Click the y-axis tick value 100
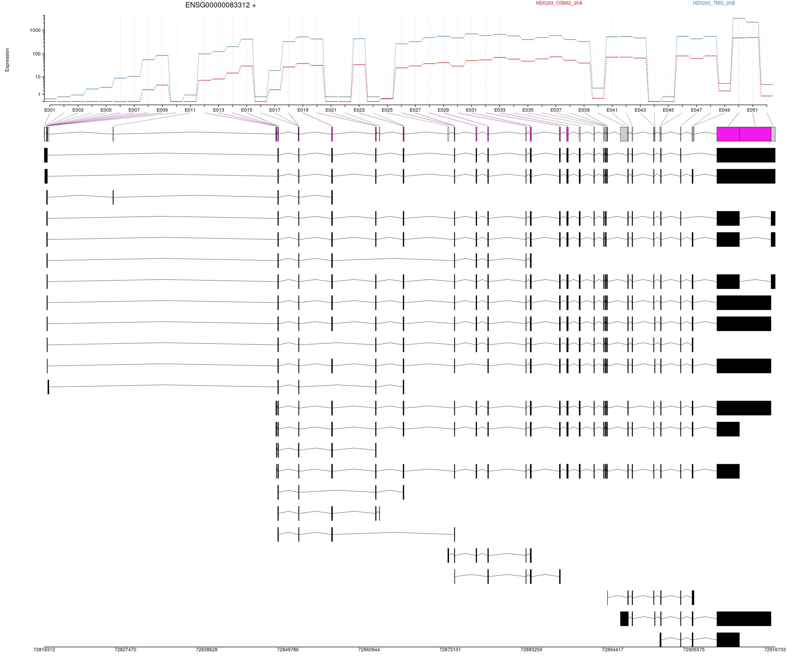The image size is (812, 656). (x=36, y=54)
